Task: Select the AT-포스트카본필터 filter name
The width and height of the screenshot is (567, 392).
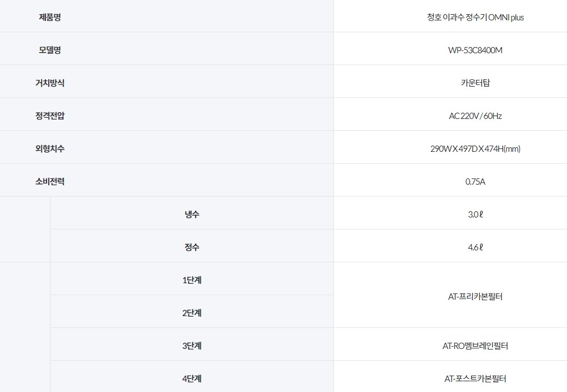Action: click(x=475, y=378)
